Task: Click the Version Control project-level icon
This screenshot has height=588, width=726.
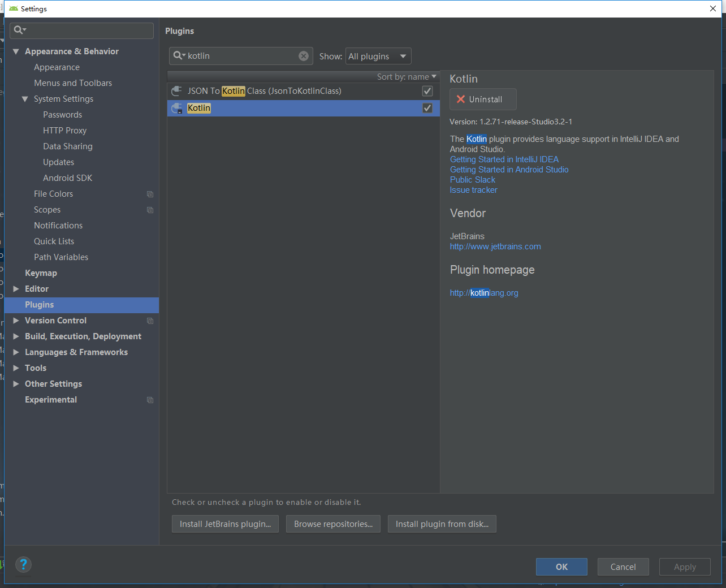Action: [150, 321]
